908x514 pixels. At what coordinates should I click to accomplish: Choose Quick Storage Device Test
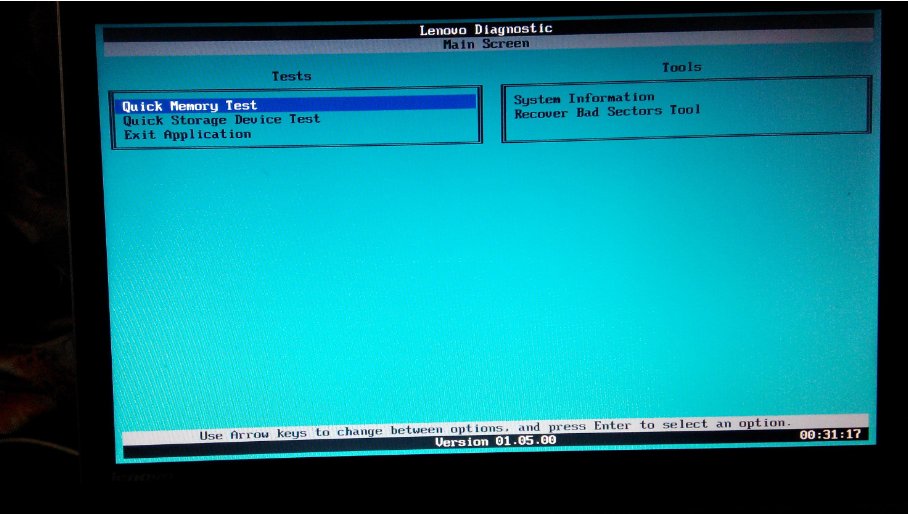tap(221, 119)
